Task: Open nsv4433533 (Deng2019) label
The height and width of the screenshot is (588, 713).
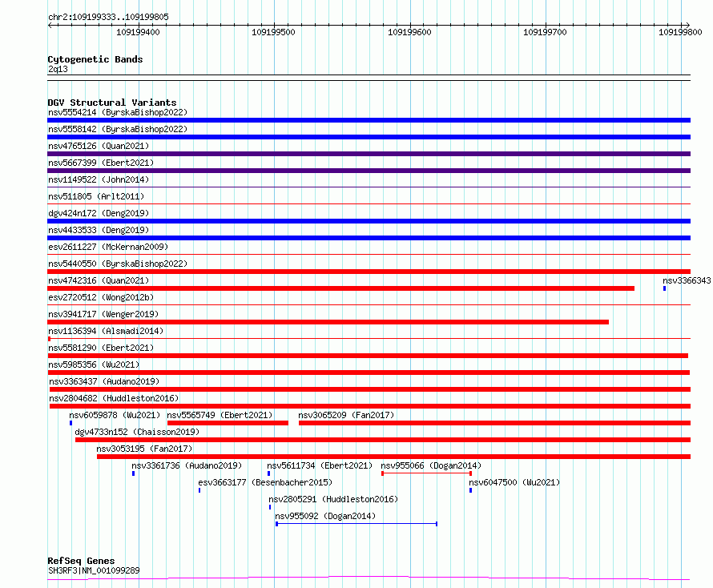Action: tap(99, 230)
